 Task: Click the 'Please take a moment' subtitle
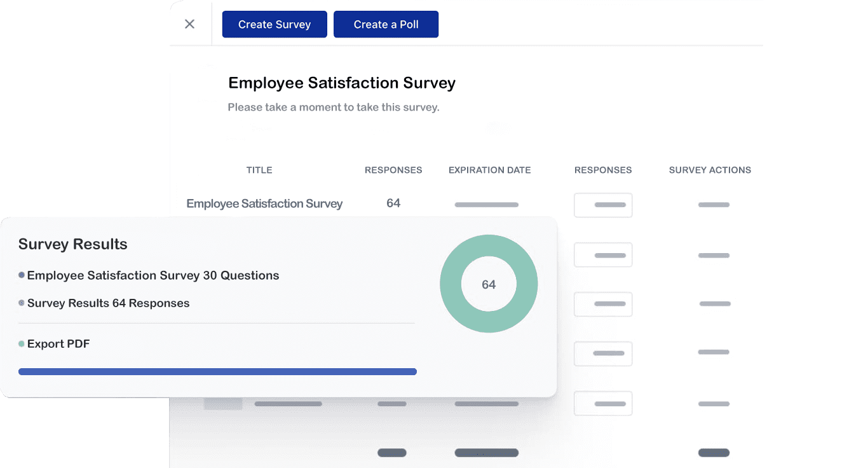(334, 107)
